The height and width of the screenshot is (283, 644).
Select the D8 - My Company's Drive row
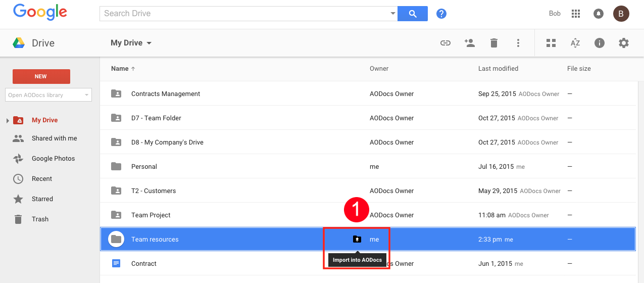tap(368, 143)
